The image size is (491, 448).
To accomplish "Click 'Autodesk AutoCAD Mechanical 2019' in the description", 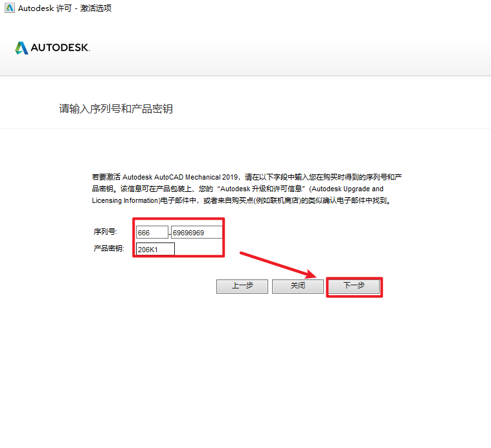I will (181, 177).
